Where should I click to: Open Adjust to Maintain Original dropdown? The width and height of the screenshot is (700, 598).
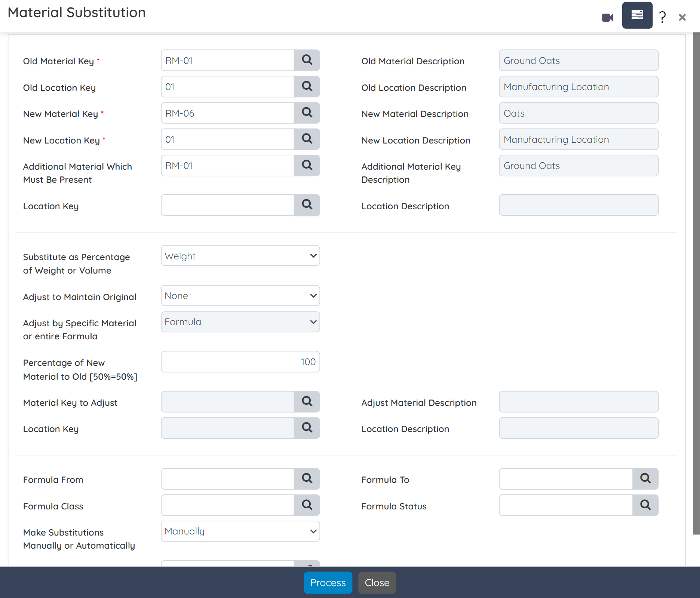[x=240, y=296]
